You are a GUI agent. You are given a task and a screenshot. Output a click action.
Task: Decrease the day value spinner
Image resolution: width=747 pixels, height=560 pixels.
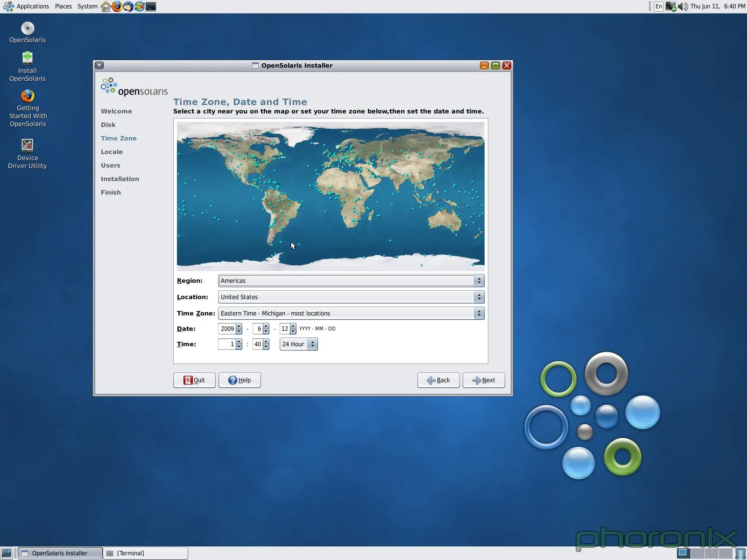coord(293,331)
